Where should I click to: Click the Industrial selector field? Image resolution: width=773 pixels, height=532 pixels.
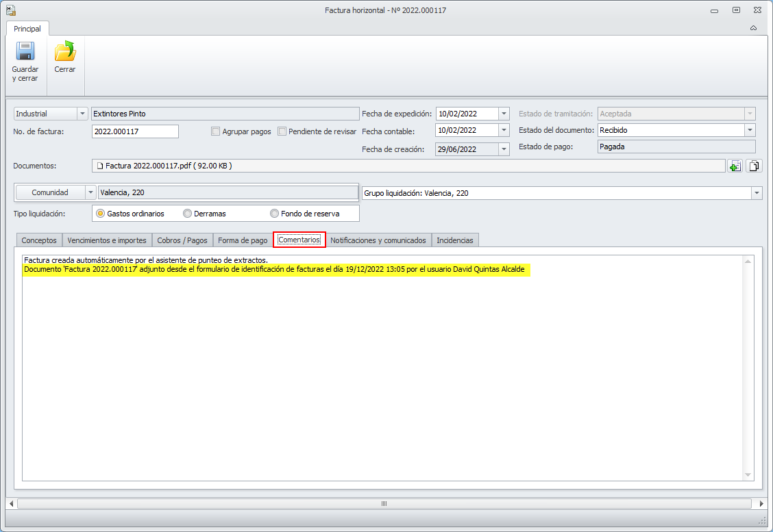tap(45, 114)
